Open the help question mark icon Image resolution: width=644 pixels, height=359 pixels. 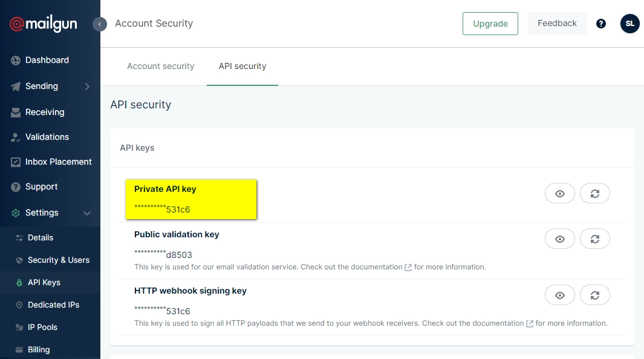[x=600, y=23]
